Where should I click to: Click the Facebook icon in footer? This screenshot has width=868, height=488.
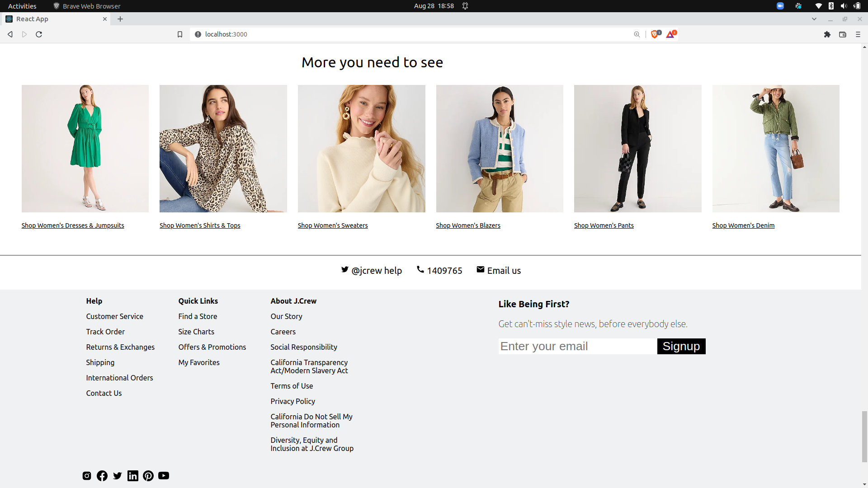[102, 475]
